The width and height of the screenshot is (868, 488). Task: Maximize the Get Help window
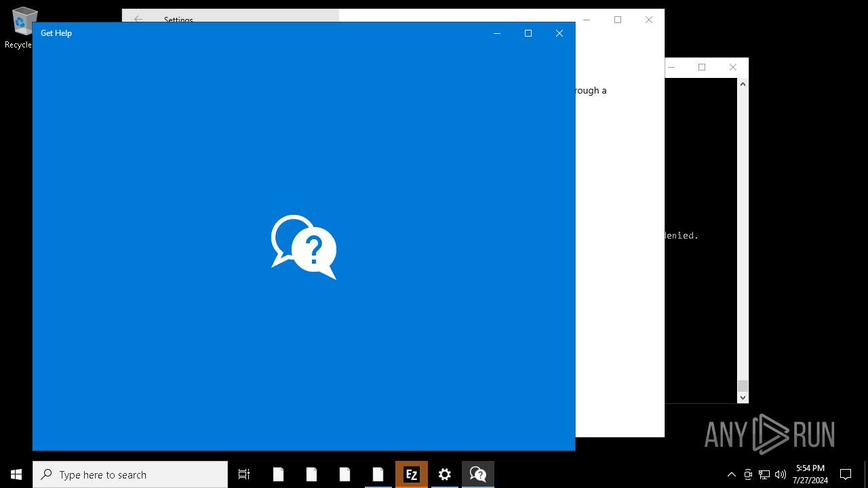(x=528, y=33)
